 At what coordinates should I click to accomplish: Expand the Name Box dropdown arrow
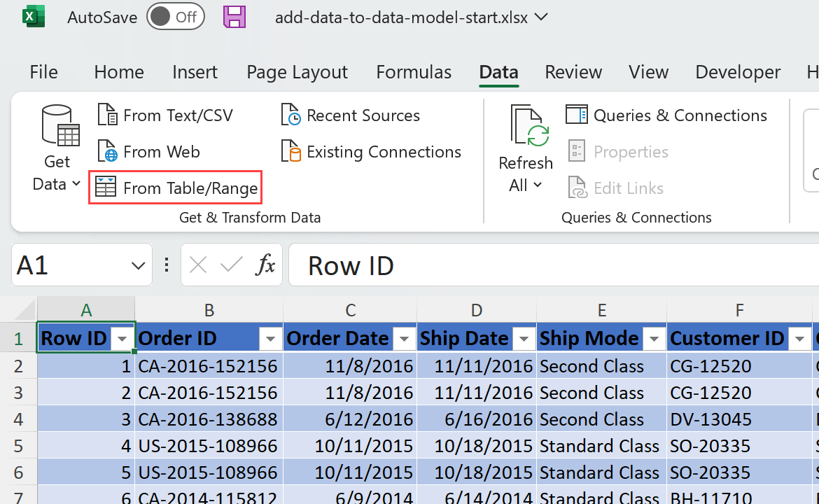[x=138, y=265]
